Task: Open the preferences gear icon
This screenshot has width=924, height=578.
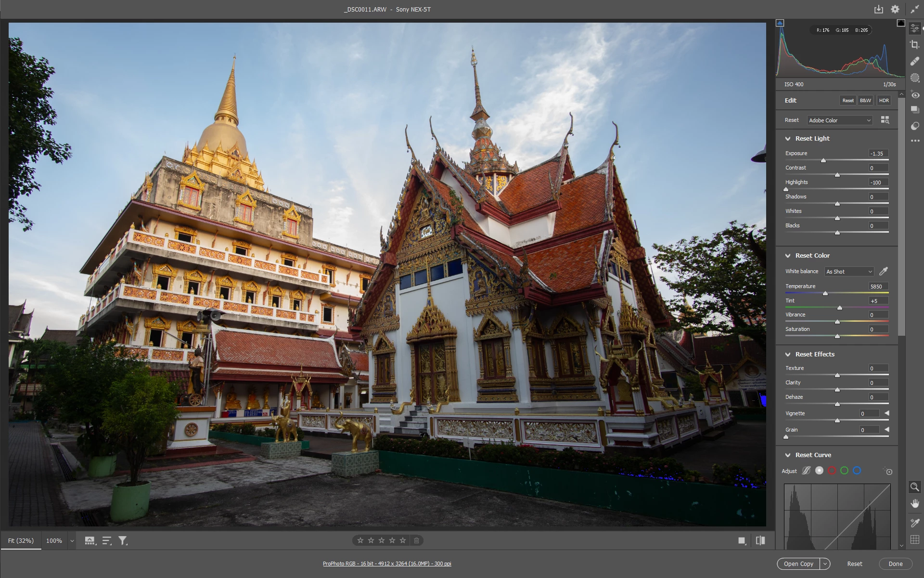Action: (x=895, y=9)
